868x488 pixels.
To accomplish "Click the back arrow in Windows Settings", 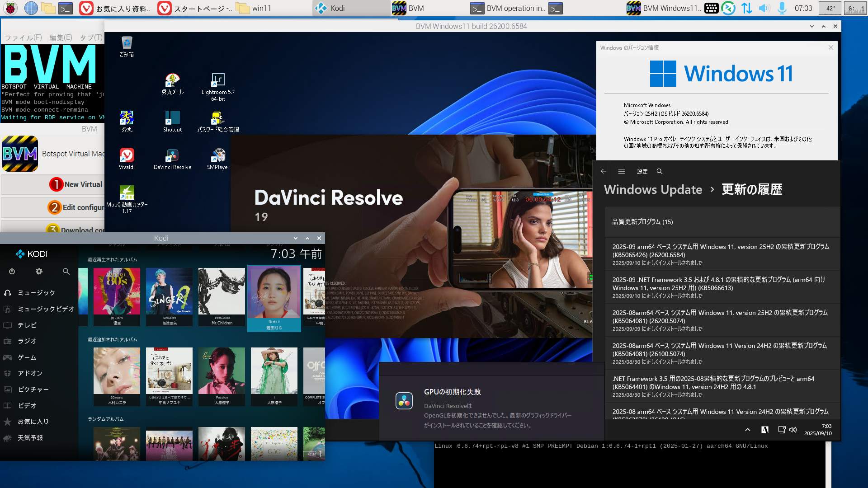I will 603,171.
